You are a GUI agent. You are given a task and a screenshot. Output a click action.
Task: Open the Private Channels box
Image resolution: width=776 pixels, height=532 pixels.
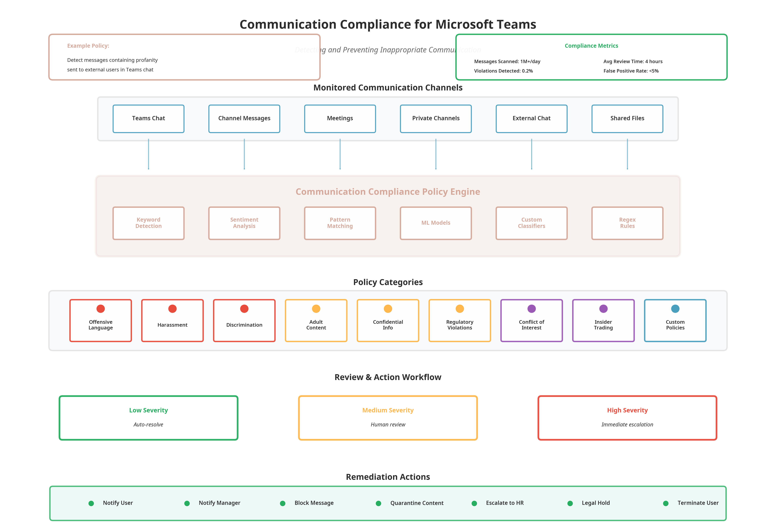click(x=436, y=119)
